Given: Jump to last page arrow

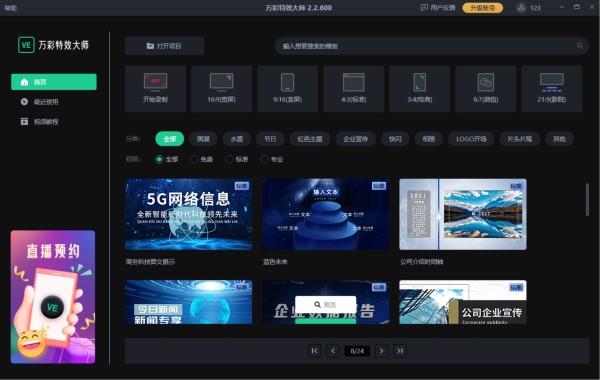Looking at the screenshot, I should pos(400,351).
